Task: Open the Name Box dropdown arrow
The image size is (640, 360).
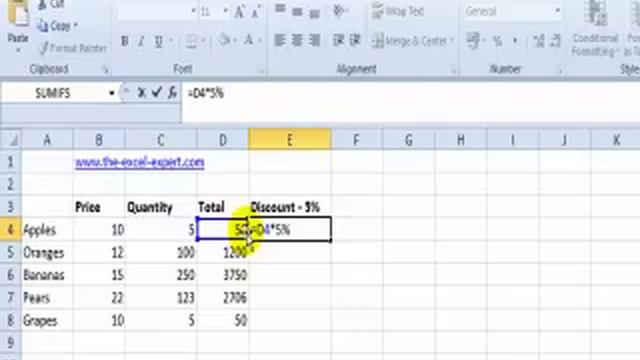Action: (112, 93)
